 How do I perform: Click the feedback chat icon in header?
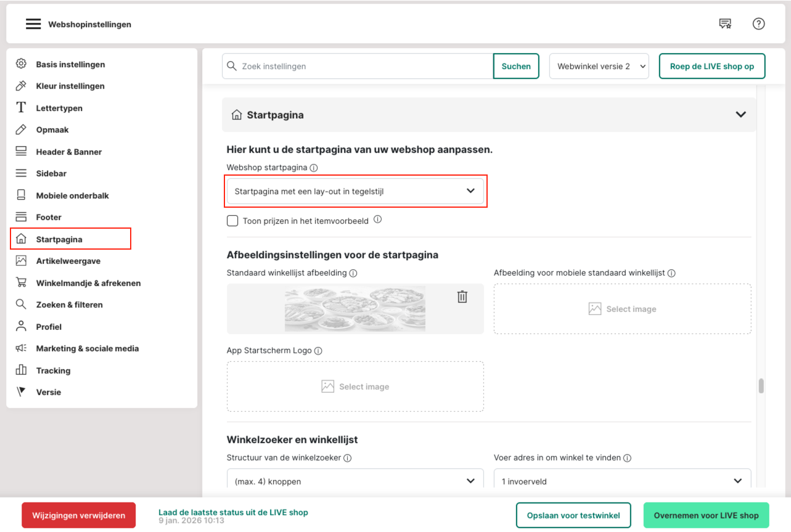click(725, 24)
